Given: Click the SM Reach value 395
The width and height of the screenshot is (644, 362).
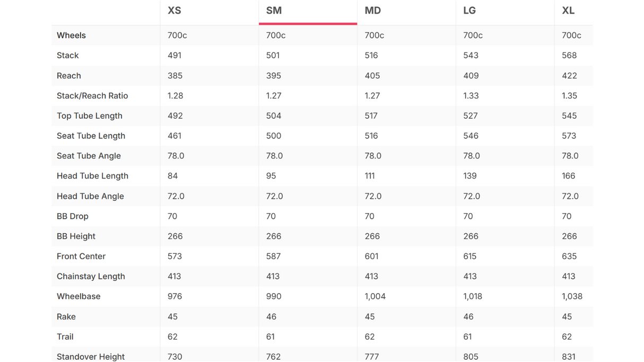Looking at the screenshot, I should tap(273, 76).
